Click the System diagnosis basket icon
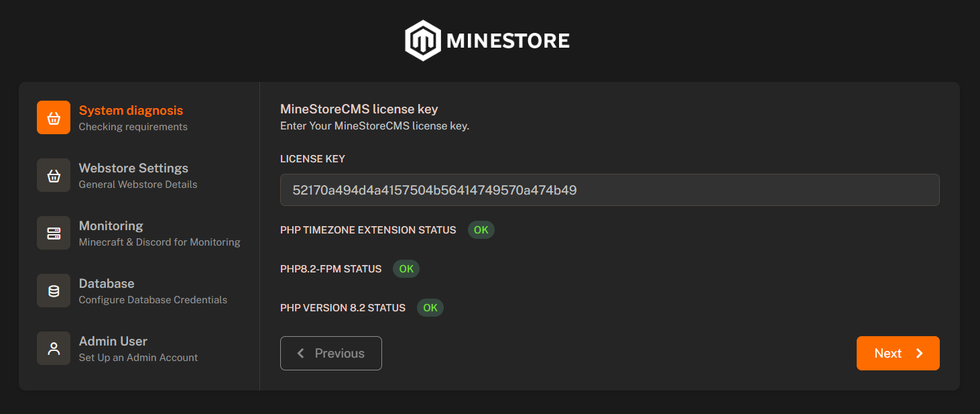Screen dimensions: 980x414 54,117
